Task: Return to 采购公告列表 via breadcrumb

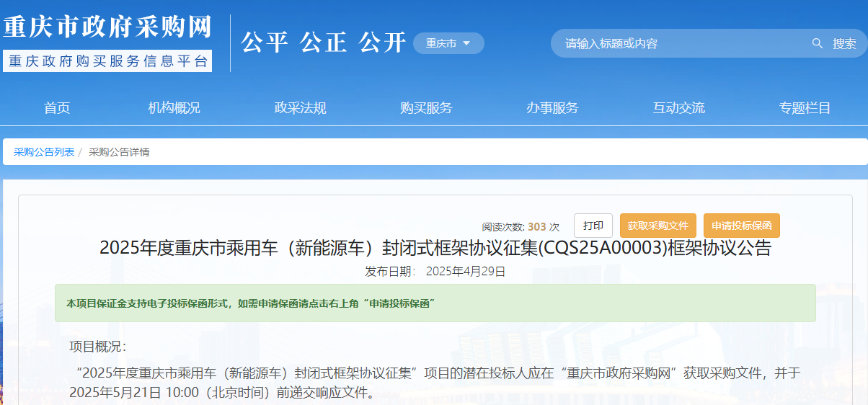Action: coord(44,152)
